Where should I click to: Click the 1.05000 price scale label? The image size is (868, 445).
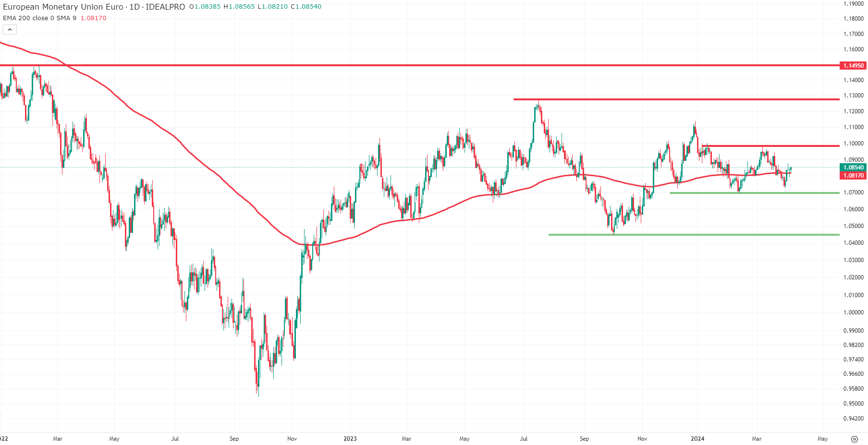tap(854, 226)
